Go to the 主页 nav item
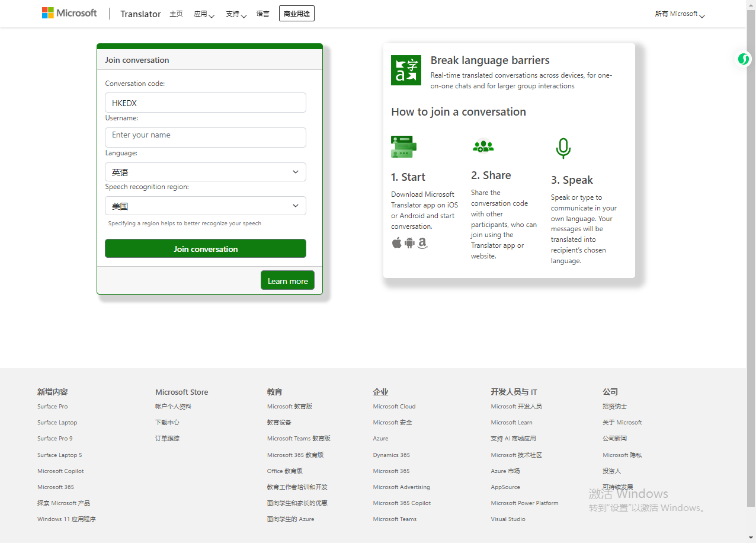Image resolution: width=756 pixels, height=543 pixels. 176,14
